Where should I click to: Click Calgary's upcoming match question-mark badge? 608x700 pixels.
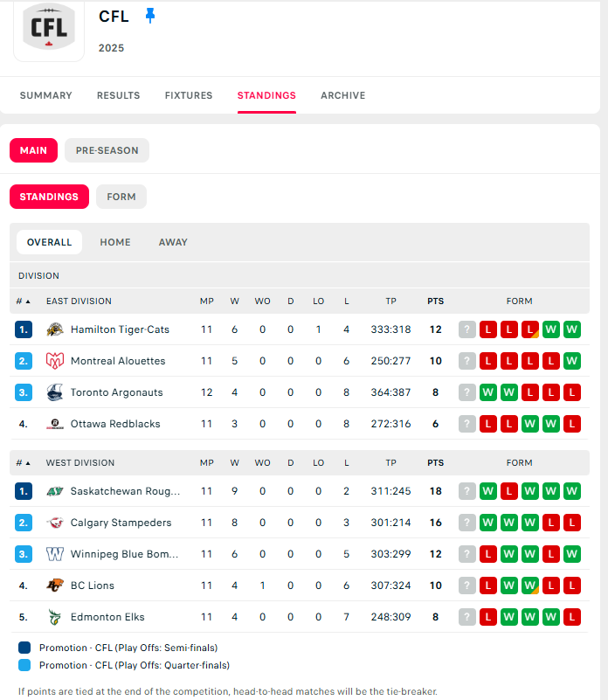[x=467, y=523]
